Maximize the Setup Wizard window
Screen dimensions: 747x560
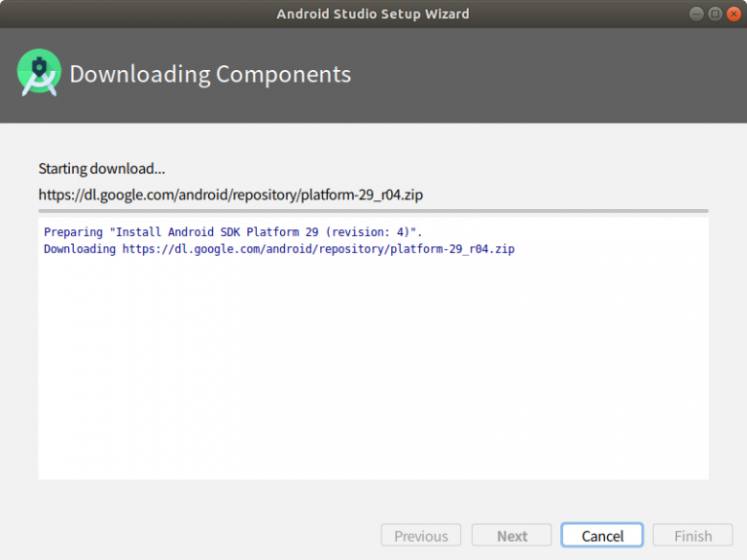[715, 14]
